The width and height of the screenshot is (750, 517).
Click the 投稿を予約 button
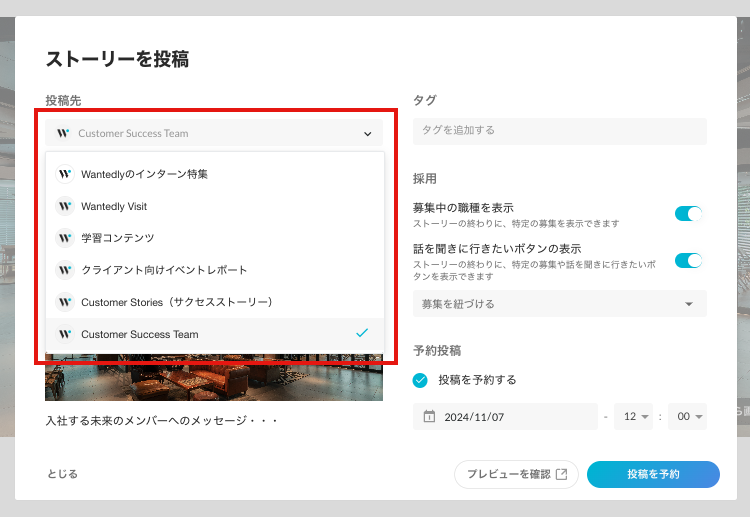[653, 474]
